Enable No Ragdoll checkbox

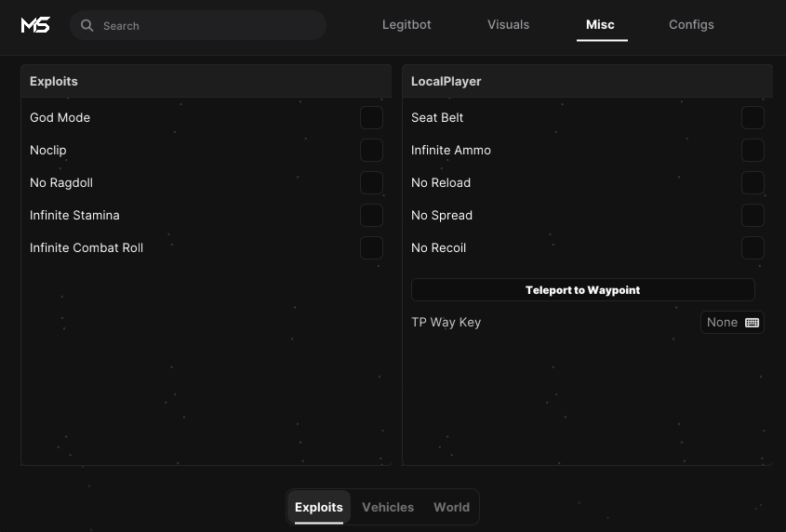[371, 182]
